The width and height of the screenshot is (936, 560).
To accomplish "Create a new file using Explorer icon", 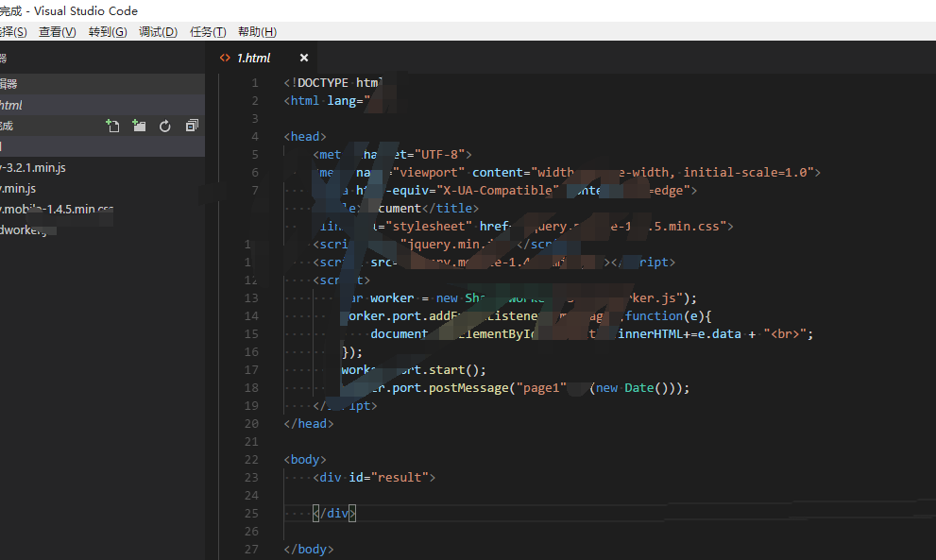I will 112,125.
